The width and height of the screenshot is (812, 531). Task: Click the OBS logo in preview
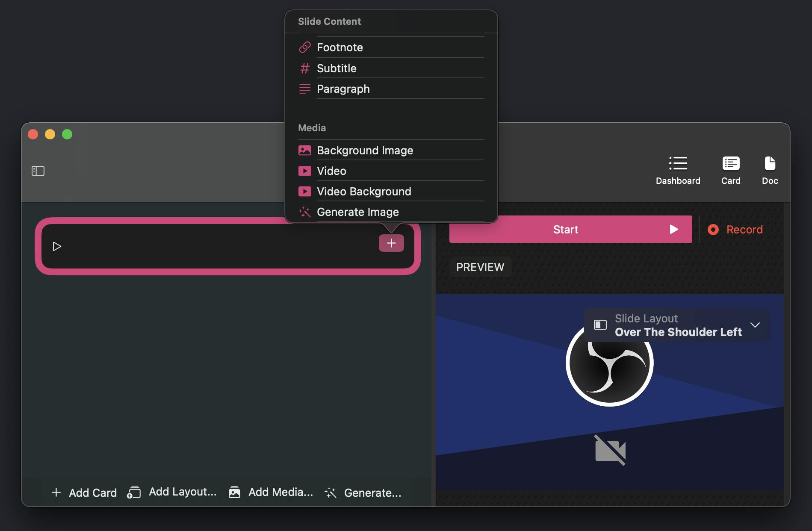(610, 362)
